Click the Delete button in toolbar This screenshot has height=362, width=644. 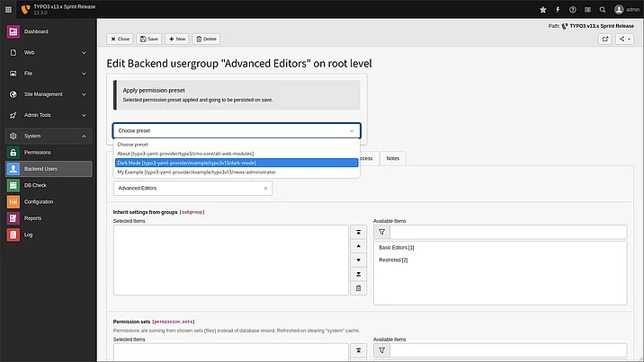206,40
